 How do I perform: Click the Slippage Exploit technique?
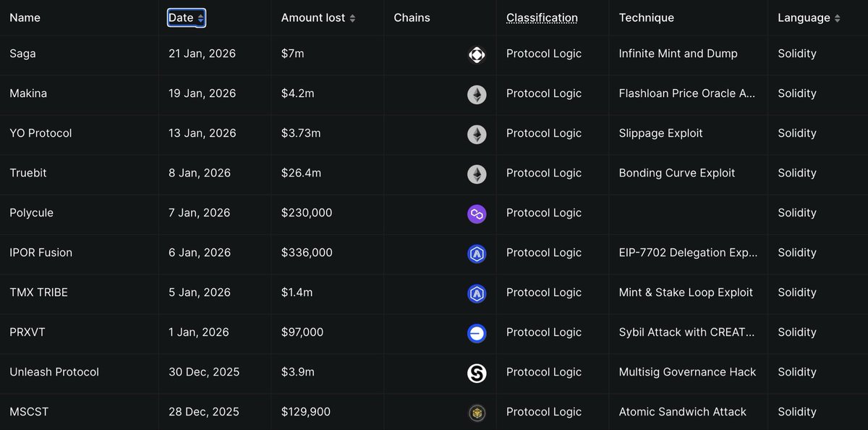[661, 133]
